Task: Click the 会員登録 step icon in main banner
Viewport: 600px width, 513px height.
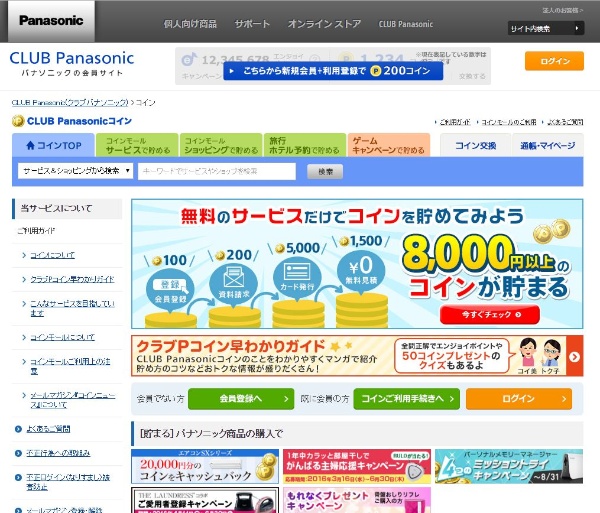Action: pyautogui.click(x=170, y=290)
